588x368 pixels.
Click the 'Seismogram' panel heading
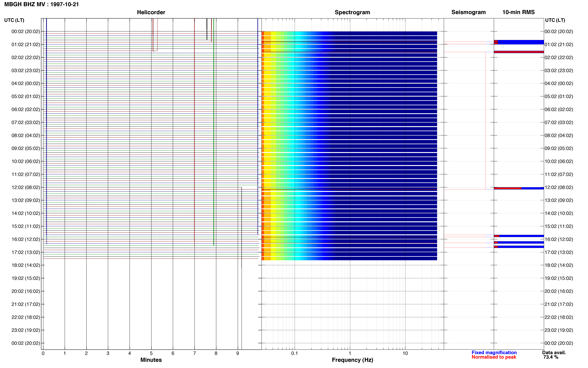(468, 12)
